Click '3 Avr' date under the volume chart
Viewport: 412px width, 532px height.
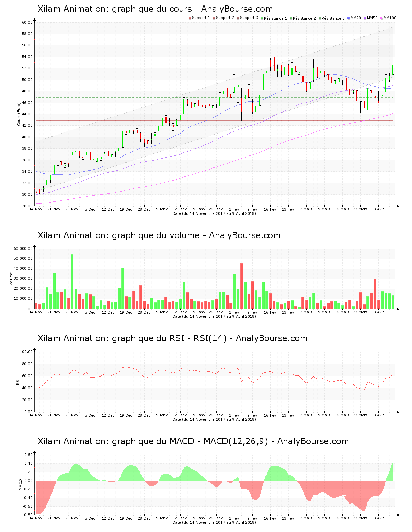coord(378,312)
